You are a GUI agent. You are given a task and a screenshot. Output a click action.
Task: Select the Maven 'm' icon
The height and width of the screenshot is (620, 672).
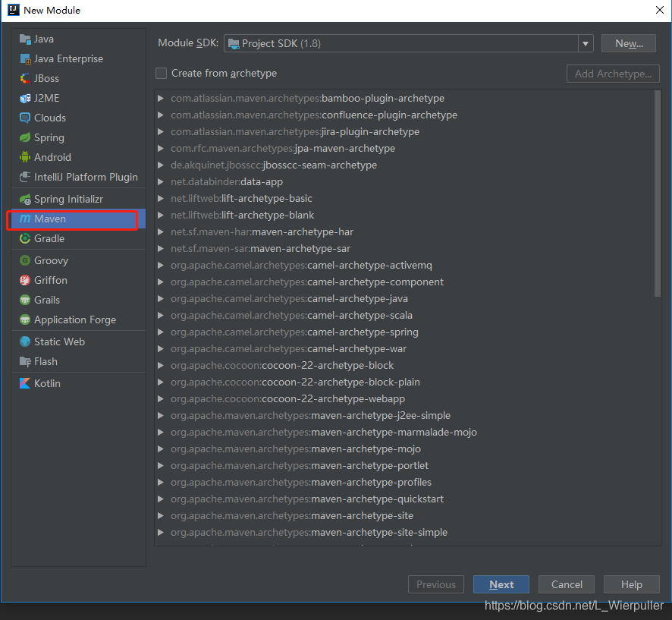tap(25, 219)
